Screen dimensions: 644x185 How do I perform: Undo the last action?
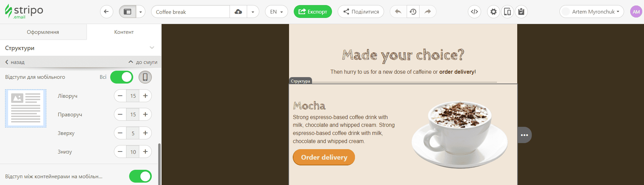[x=398, y=12]
